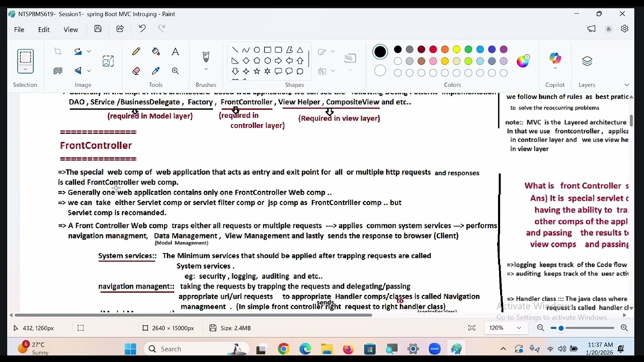This screenshot has width=644, height=362.
Task: Show hidden system tray icons
Action: (503, 349)
